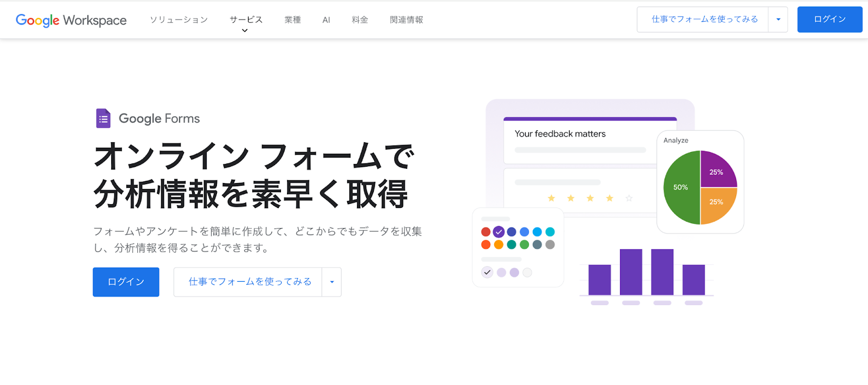This screenshot has width=868, height=385.
Task: Click the leftmost purple bar in bar chart
Action: (x=599, y=280)
